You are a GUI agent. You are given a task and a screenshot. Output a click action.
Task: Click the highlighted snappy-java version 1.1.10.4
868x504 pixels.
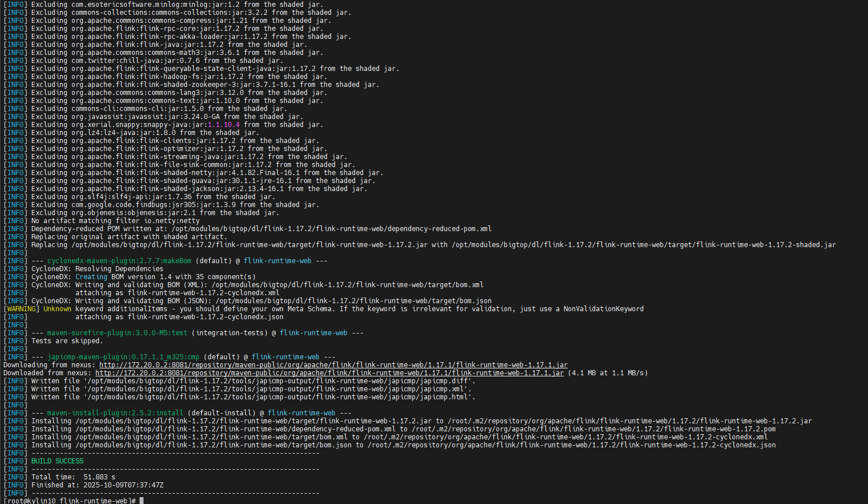pos(224,125)
